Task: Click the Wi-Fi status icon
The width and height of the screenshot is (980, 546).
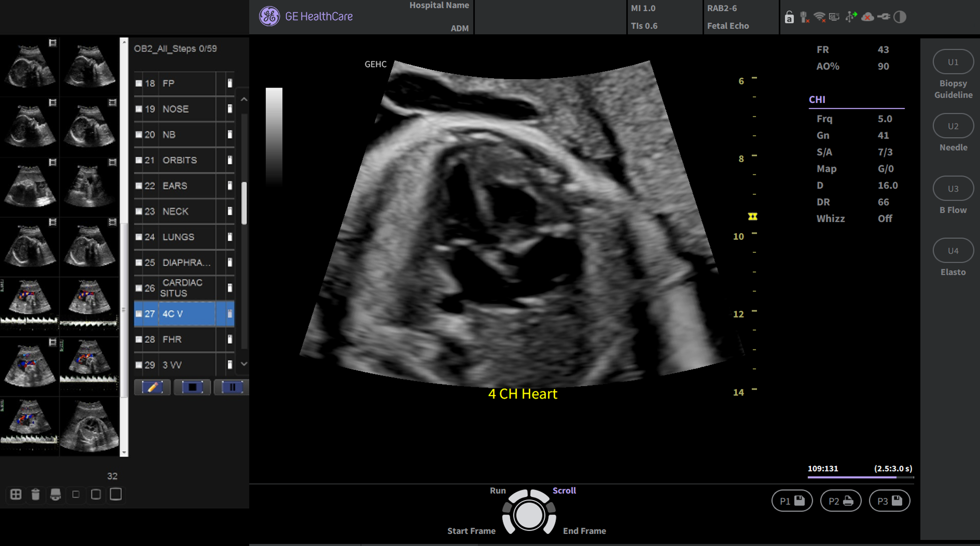Action: [819, 17]
